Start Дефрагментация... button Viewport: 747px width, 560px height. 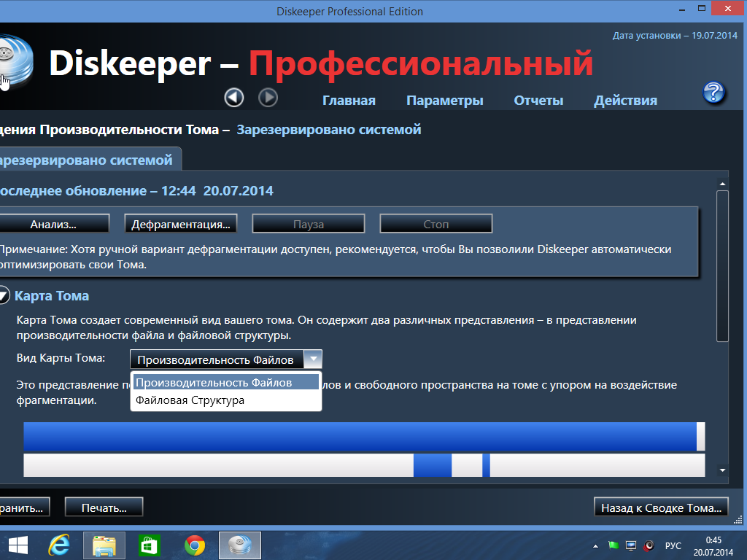coord(181,224)
